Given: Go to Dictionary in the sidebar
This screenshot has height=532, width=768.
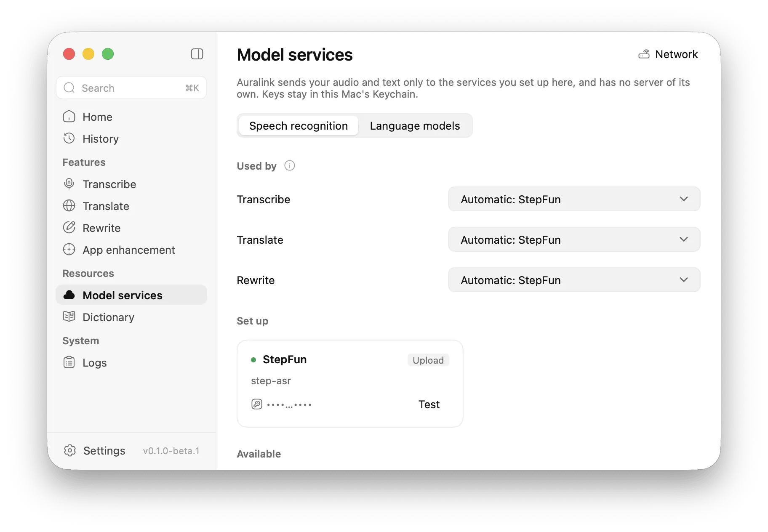Looking at the screenshot, I should point(131,317).
